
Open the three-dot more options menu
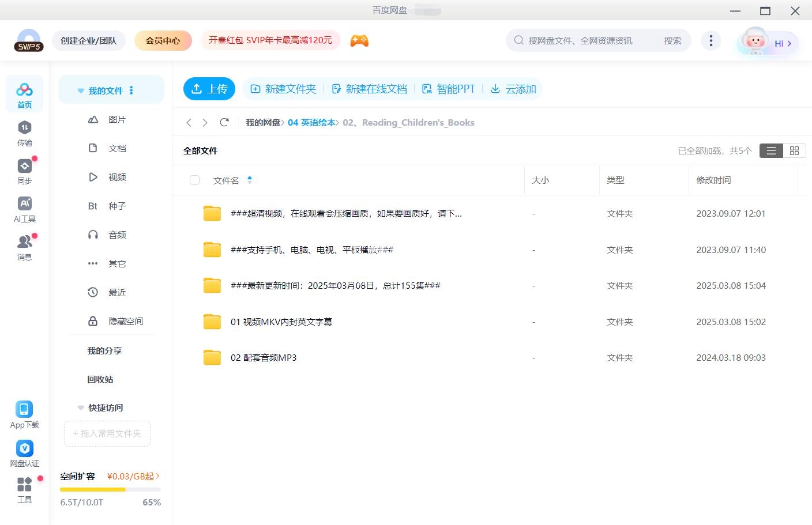point(711,40)
